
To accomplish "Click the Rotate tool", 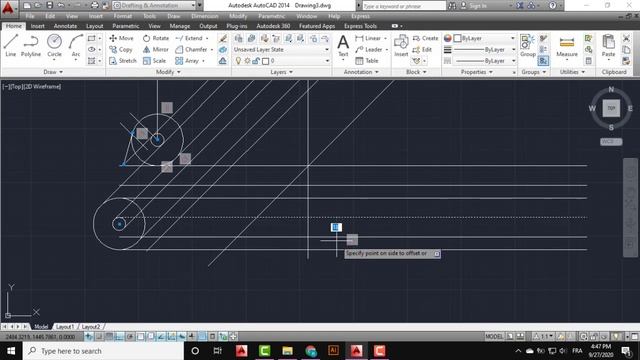I will tap(156, 38).
